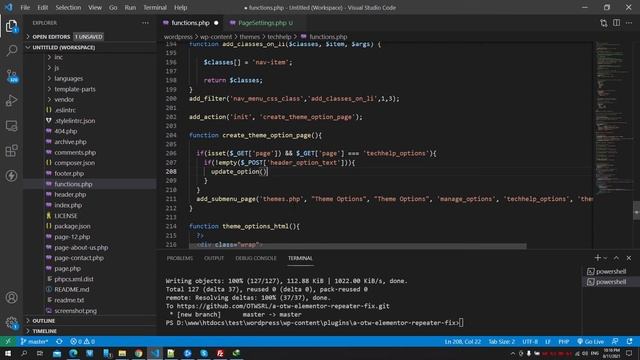Click Explorer more actions ellipsis
Viewport: 640px width, 360px height.
click(145, 23)
